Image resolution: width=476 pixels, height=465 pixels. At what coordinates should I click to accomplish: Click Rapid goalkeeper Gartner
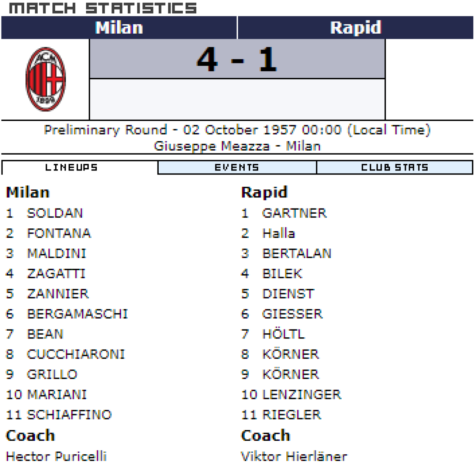click(294, 213)
